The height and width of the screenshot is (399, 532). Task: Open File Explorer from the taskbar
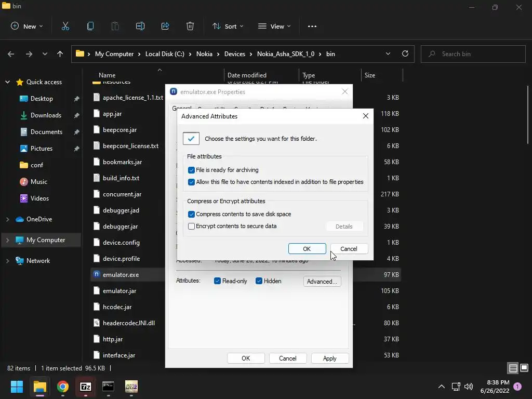point(39,387)
